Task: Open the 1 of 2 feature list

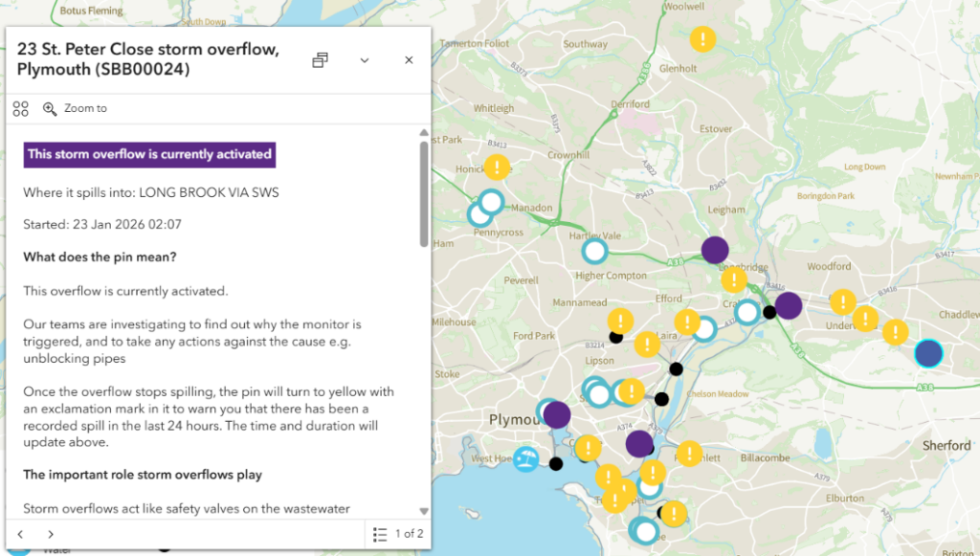Action: pos(398,534)
